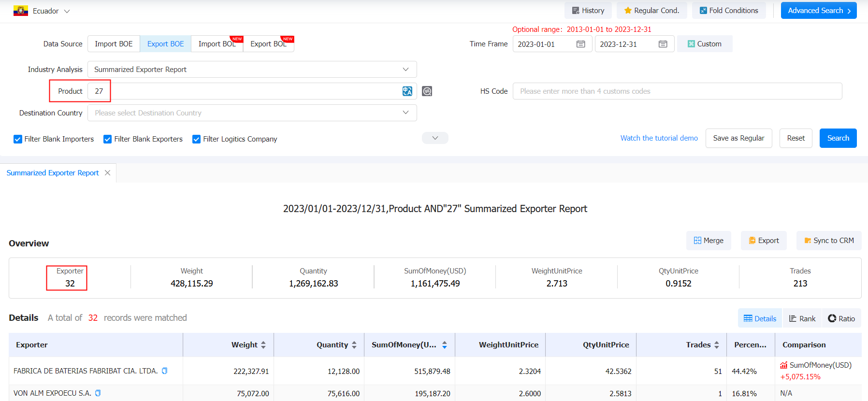Sort by Weight column arrows
This screenshot has width=868, height=401.
pos(263,345)
